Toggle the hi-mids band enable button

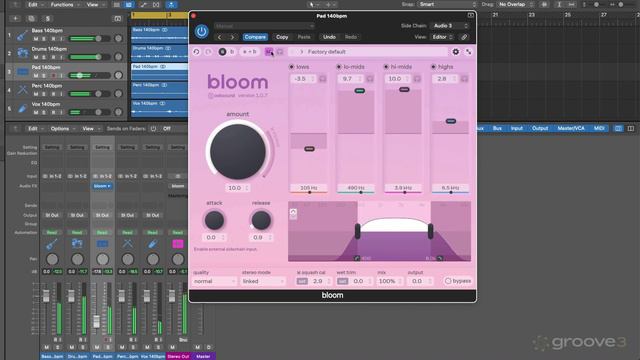[x=386, y=67]
